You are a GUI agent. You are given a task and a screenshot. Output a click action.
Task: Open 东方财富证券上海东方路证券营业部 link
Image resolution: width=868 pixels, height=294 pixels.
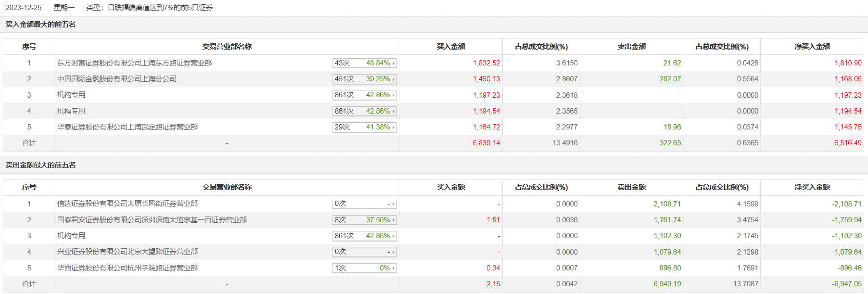pyautogui.click(x=134, y=63)
